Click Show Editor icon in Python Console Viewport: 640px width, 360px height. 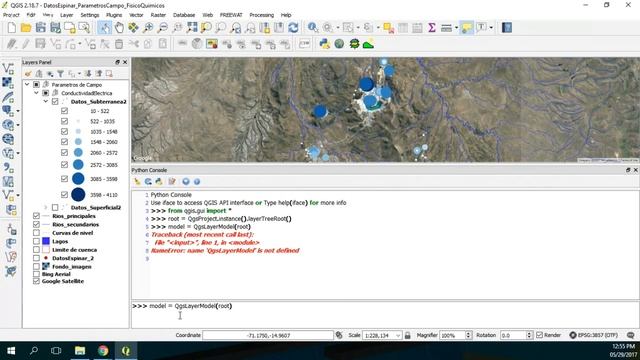coord(172,182)
